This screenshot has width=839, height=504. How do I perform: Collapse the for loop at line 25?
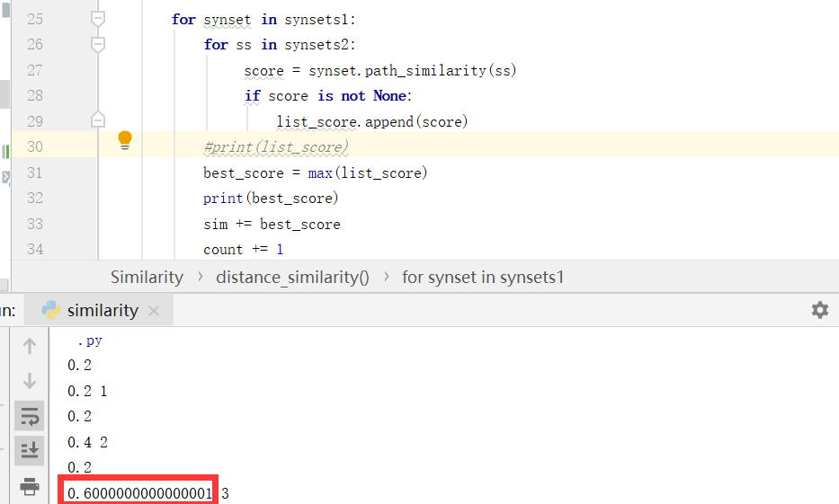click(x=97, y=19)
